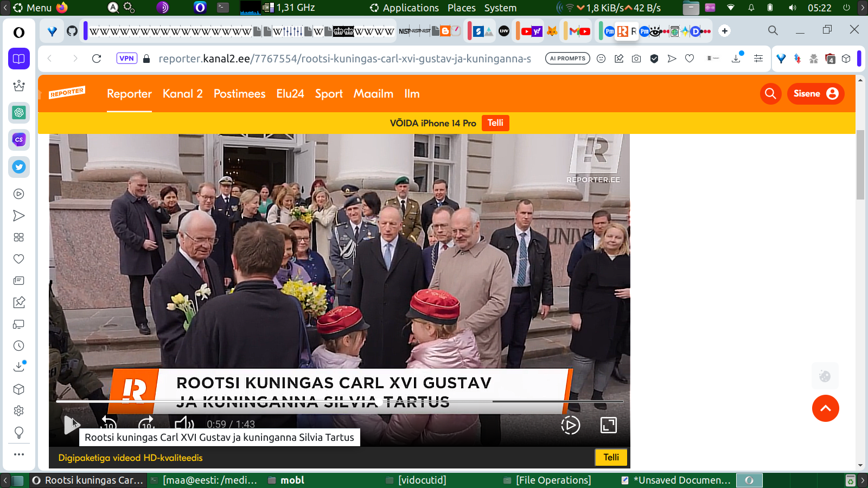Mute the video with the speaker icon
The image size is (868, 488).
coord(184,425)
